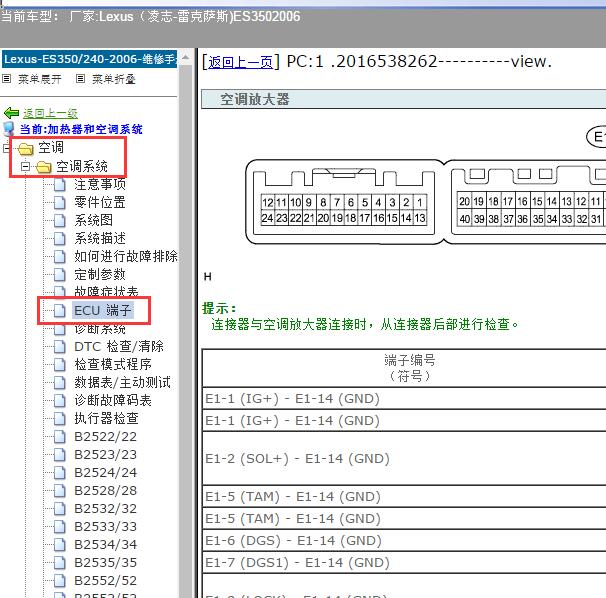Open the 零件位置 tree item
This screenshot has height=598, width=606.
pos(100,202)
